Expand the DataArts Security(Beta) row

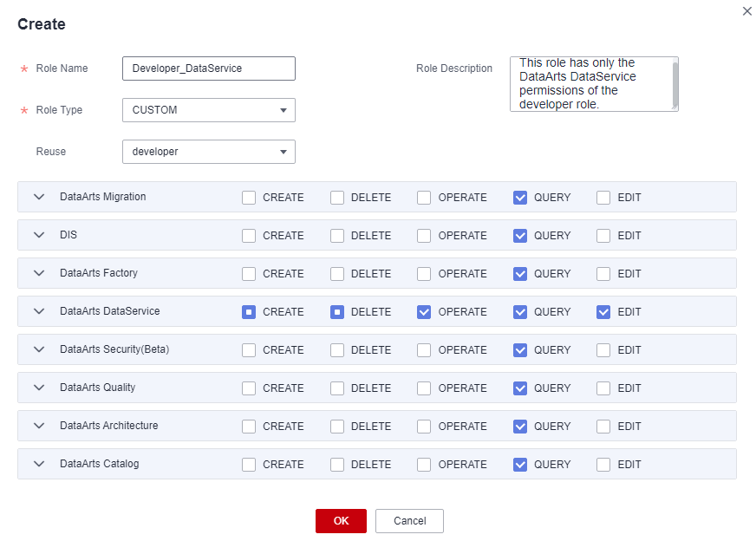tap(38, 349)
